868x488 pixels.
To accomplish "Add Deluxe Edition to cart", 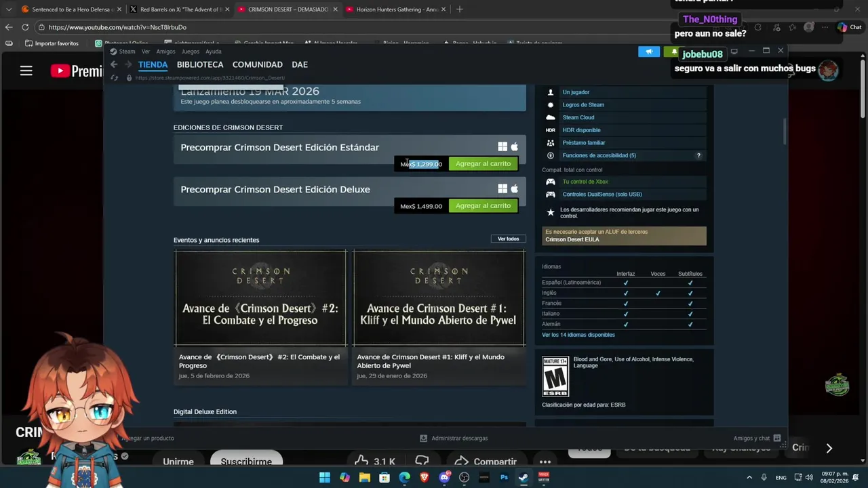I will click(x=483, y=206).
